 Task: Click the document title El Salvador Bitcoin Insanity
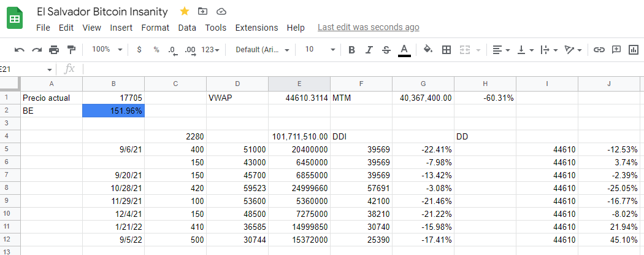[102, 12]
